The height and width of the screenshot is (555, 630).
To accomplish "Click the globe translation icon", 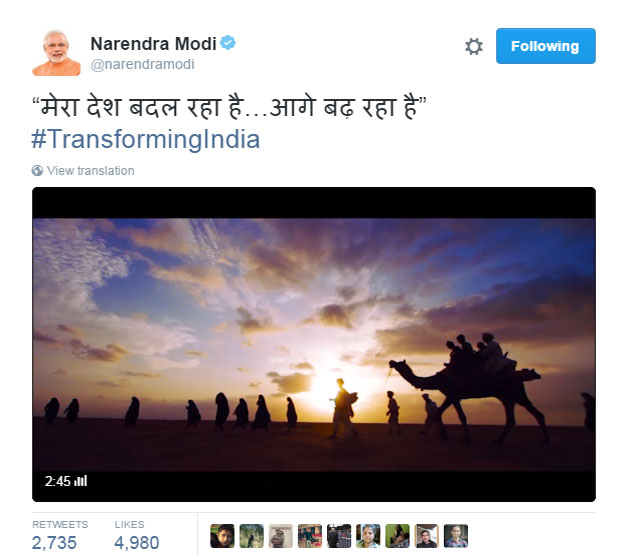I will tap(37, 171).
